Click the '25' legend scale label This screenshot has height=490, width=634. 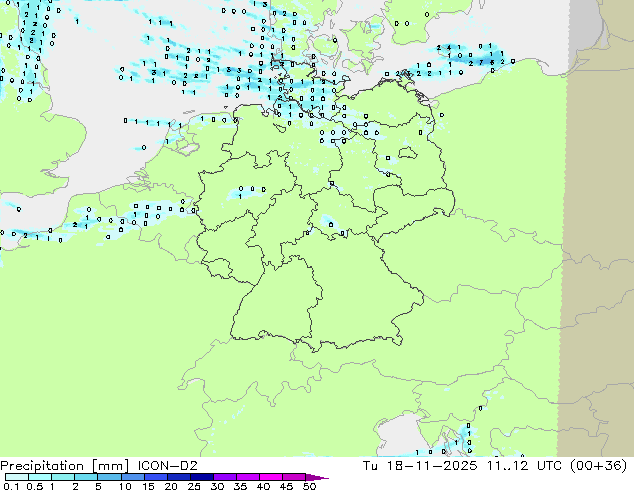click(194, 486)
